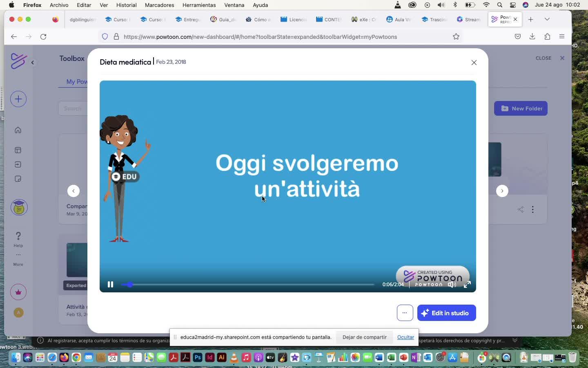Open the vertical three-dots card menu
Image resolution: width=588 pixels, height=368 pixels.
(x=533, y=209)
